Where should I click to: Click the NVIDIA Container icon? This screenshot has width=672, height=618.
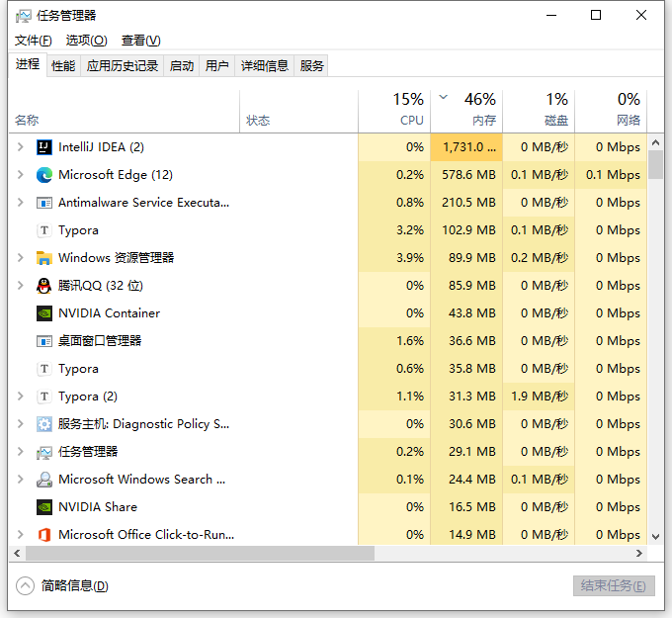(44, 313)
